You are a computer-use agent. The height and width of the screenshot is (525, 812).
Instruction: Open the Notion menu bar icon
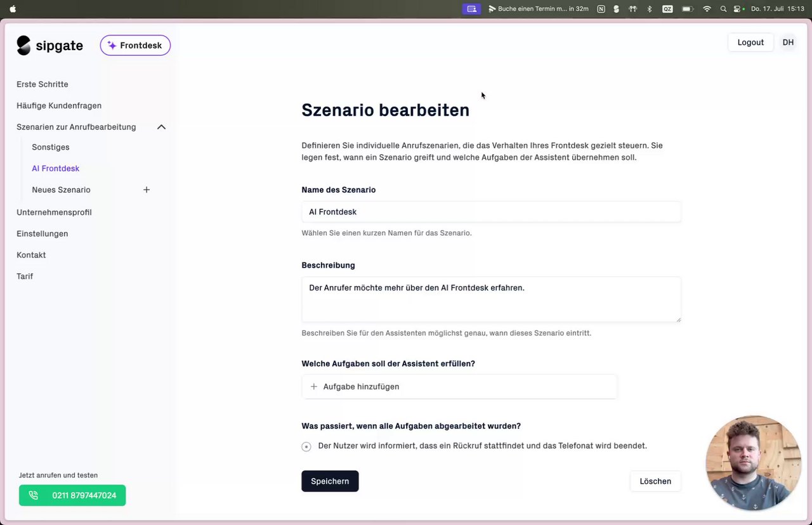pos(601,9)
